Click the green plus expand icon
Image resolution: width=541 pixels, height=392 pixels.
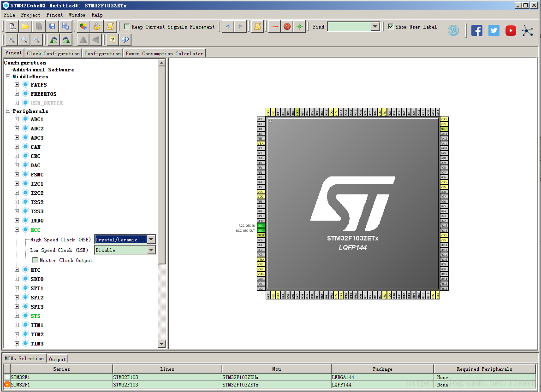coord(299,27)
